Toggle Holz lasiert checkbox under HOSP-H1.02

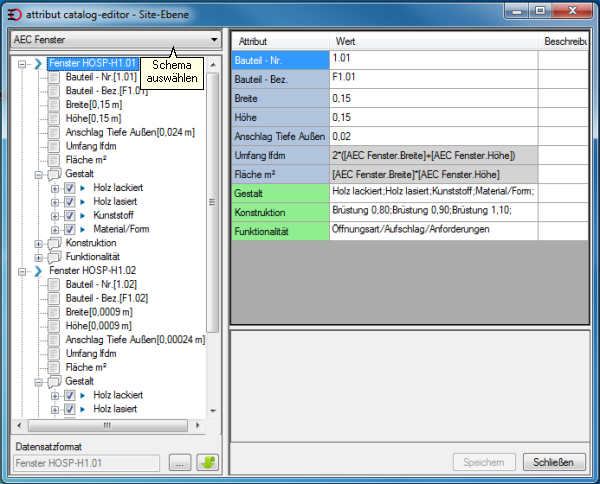pyautogui.click(x=69, y=409)
